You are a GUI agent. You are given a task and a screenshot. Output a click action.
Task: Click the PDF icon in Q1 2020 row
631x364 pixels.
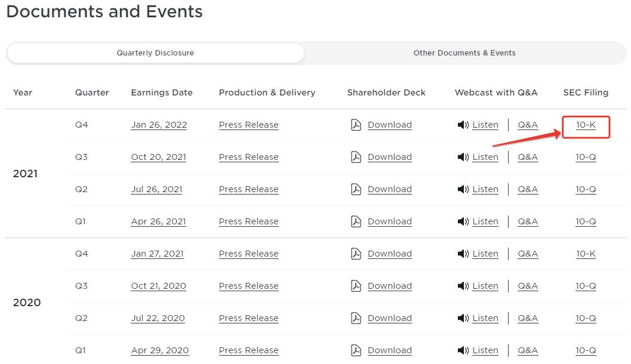pos(356,350)
